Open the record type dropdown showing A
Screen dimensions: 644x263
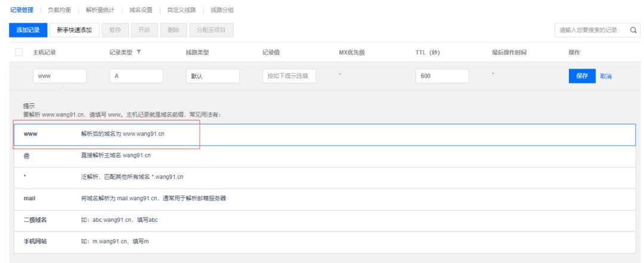coord(137,76)
